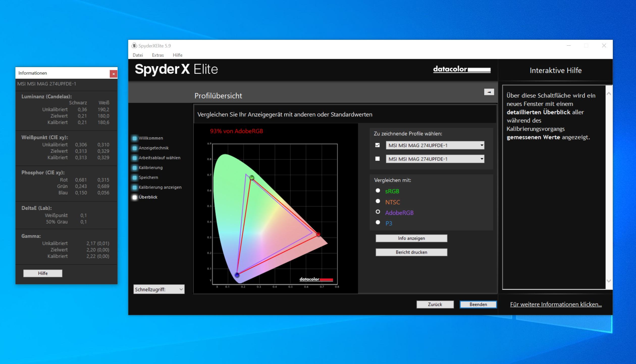Viewport: 636px width, 364px height.
Task: Select the P3 comparison radio button
Action: point(378,222)
